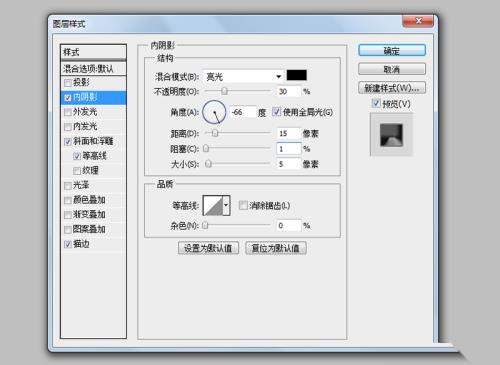Select the 斜面和浮雕 style entry
The height and width of the screenshot is (365, 500).
(93, 141)
